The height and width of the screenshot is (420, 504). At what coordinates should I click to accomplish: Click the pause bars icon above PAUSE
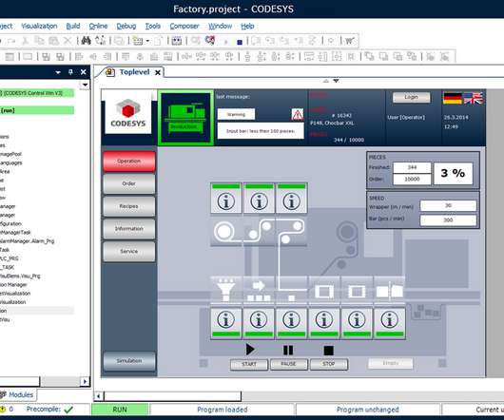(x=288, y=350)
